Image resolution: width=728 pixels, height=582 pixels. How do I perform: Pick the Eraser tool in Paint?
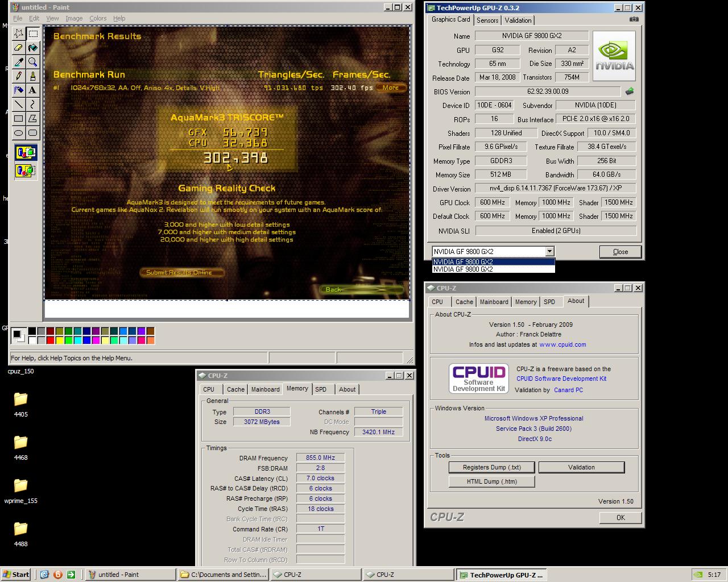19,48
